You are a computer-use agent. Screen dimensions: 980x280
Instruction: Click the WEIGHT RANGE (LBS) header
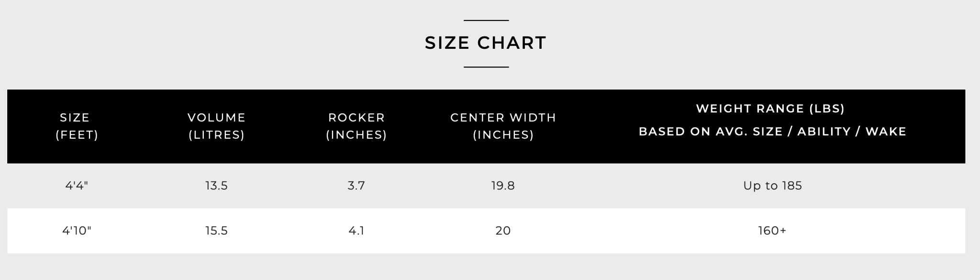(x=770, y=109)
